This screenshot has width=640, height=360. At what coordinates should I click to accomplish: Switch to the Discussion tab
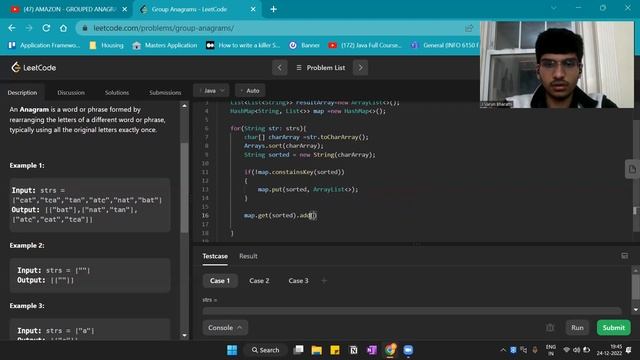(x=71, y=93)
